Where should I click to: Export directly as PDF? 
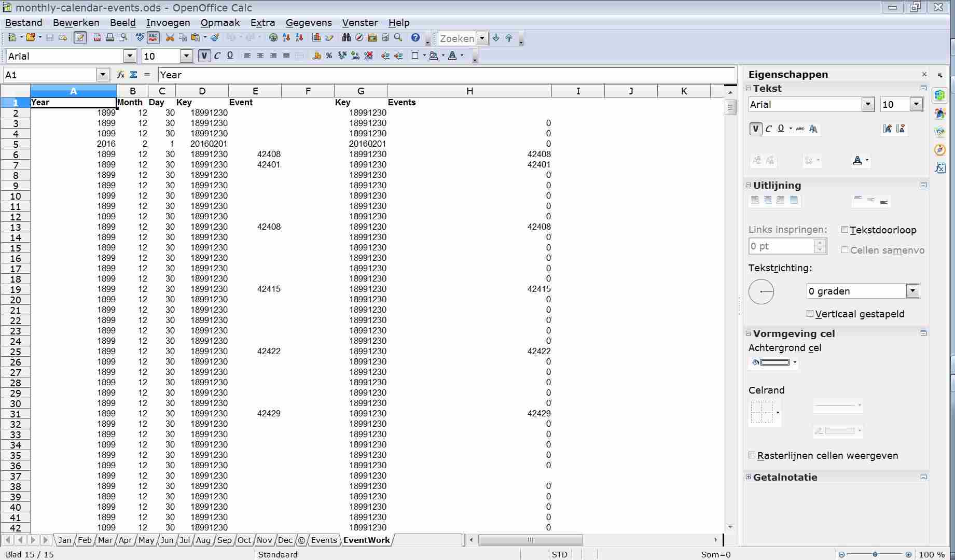[97, 38]
